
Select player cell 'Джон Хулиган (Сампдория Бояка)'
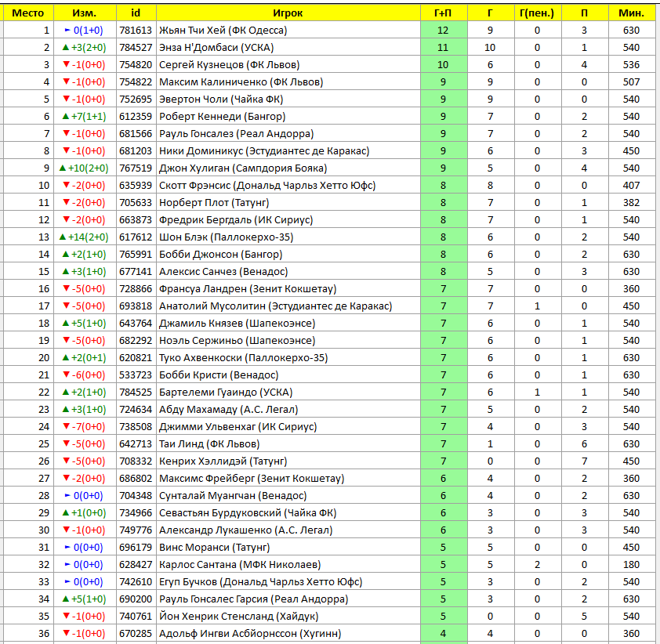click(288, 168)
